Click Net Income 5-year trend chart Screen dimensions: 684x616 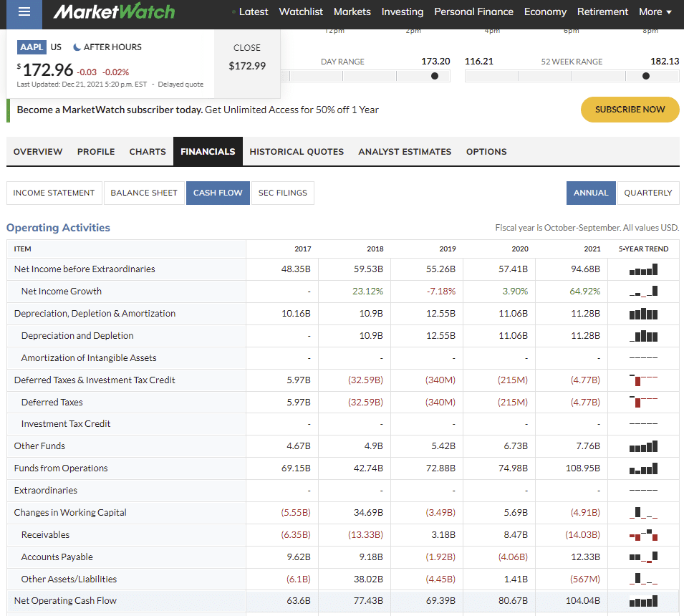tap(642, 269)
